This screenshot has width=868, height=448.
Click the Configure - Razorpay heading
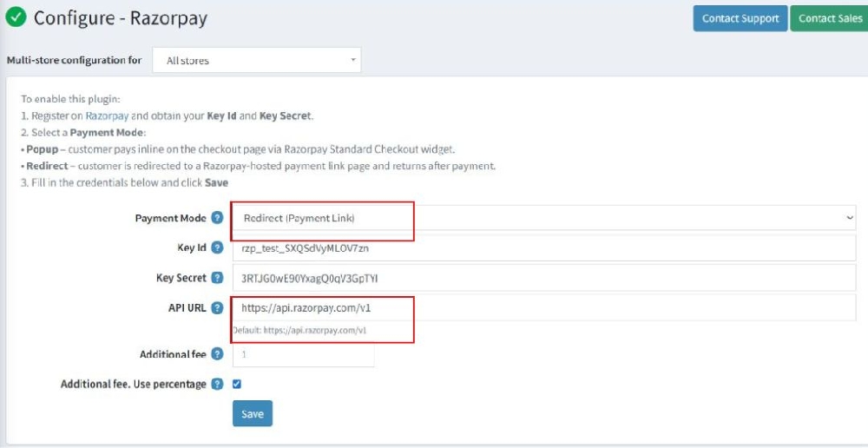click(121, 17)
